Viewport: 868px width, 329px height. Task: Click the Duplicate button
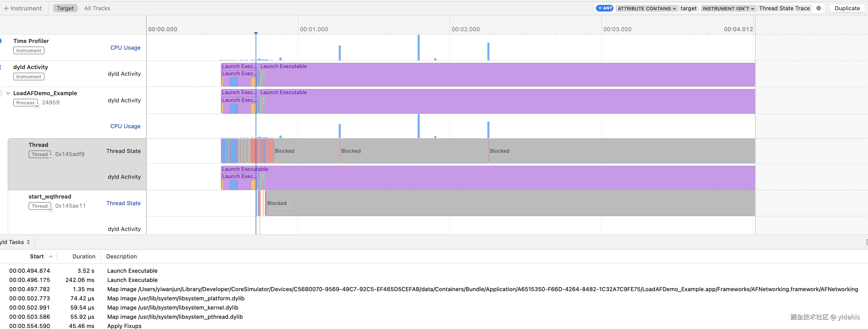tap(847, 8)
